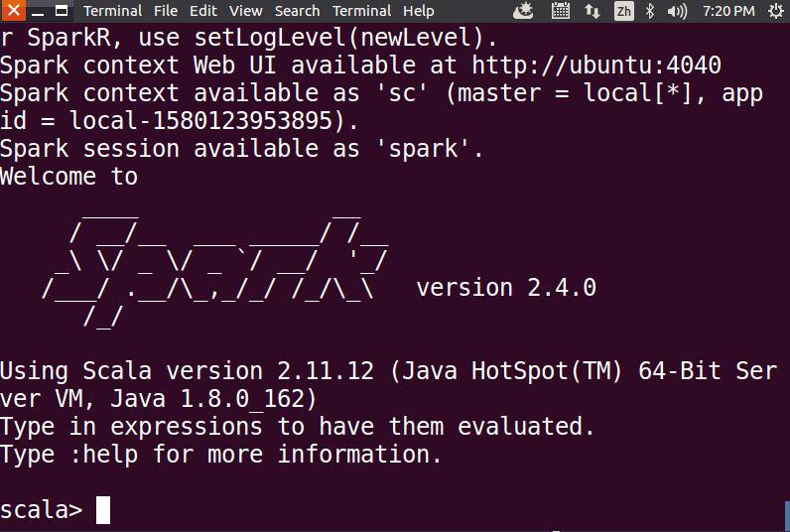This screenshot has width=790, height=532.
Task: Open the File menu
Action: pos(166,11)
